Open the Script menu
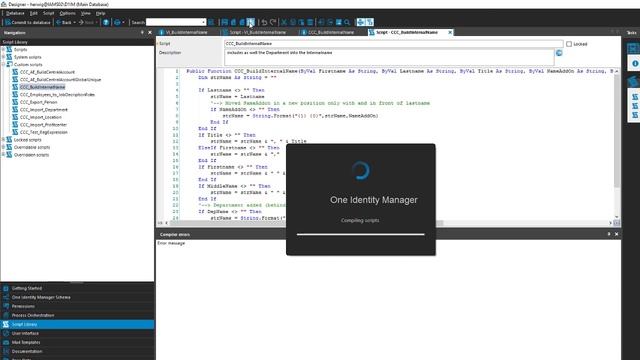The width and height of the screenshot is (640, 360). [48, 13]
